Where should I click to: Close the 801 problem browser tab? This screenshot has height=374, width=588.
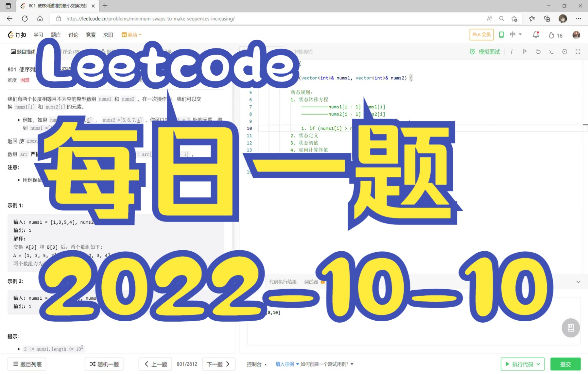[x=93, y=6]
